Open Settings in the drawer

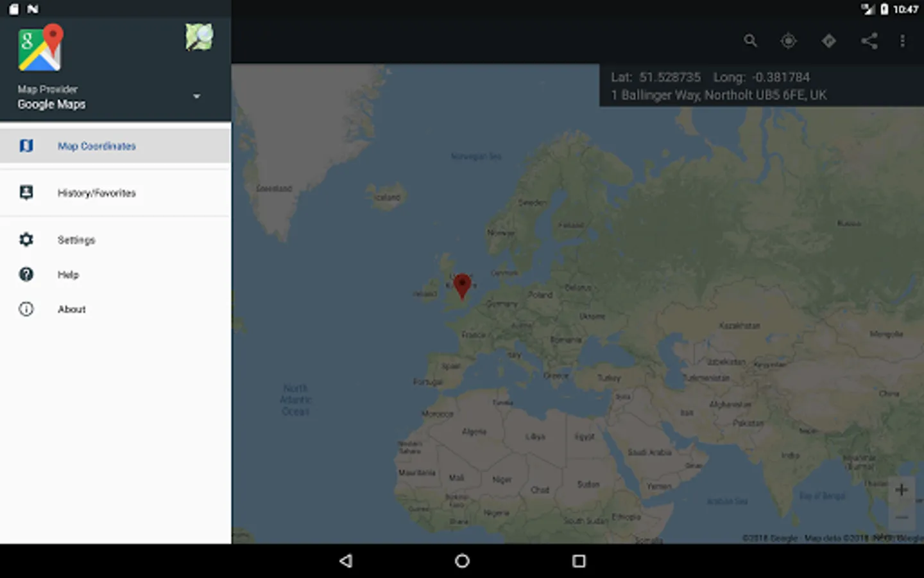pyautogui.click(x=116, y=240)
